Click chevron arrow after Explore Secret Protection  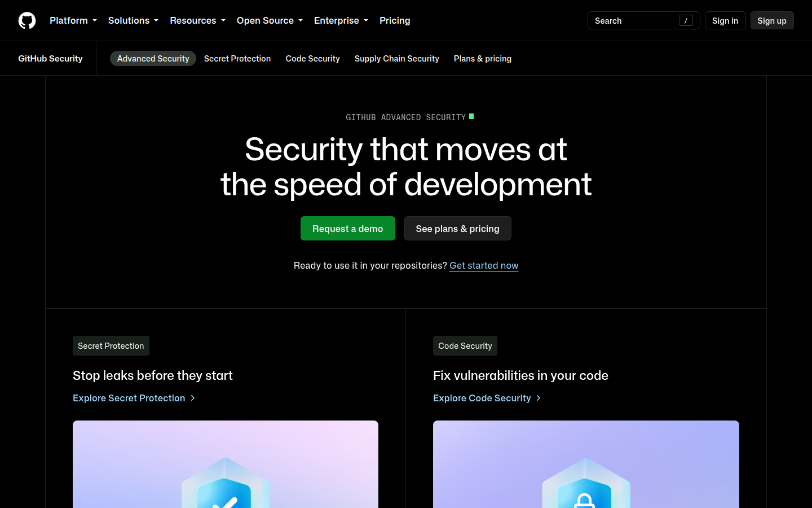pyautogui.click(x=193, y=398)
